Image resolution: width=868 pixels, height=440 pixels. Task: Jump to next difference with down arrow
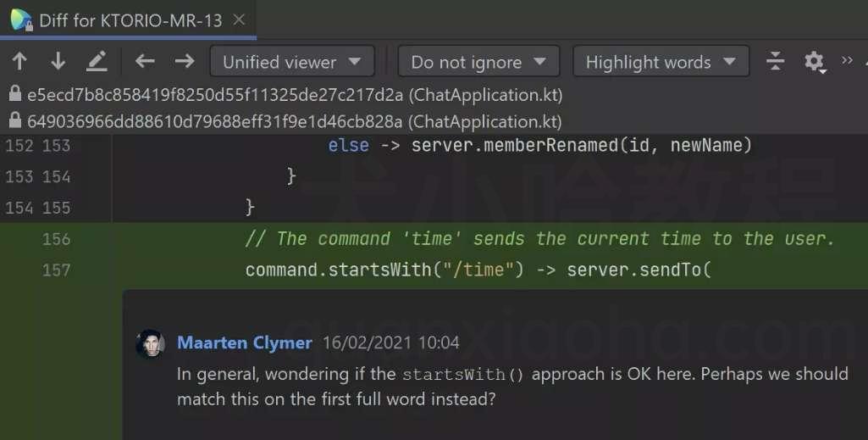(58, 61)
